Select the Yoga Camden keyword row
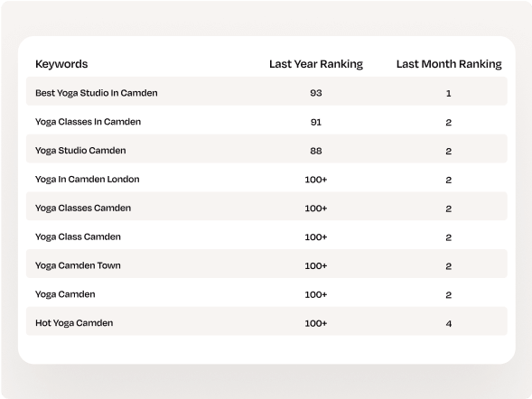 266,292
